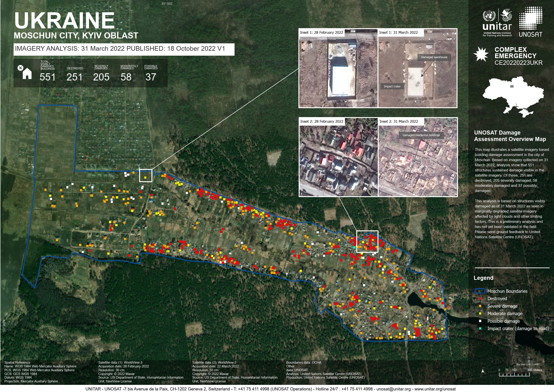This screenshot has width=554, height=392.
Task: Click the complex emergency starburst icon
Action: [481, 54]
